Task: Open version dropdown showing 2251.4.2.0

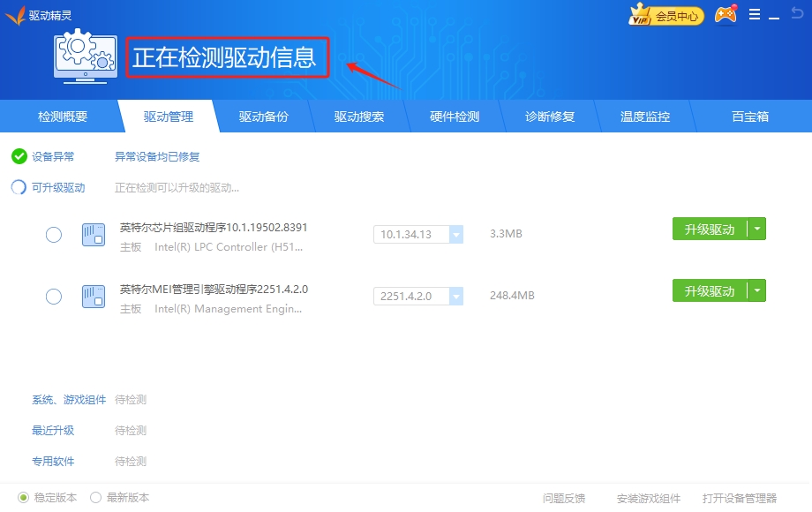Action: tap(456, 296)
